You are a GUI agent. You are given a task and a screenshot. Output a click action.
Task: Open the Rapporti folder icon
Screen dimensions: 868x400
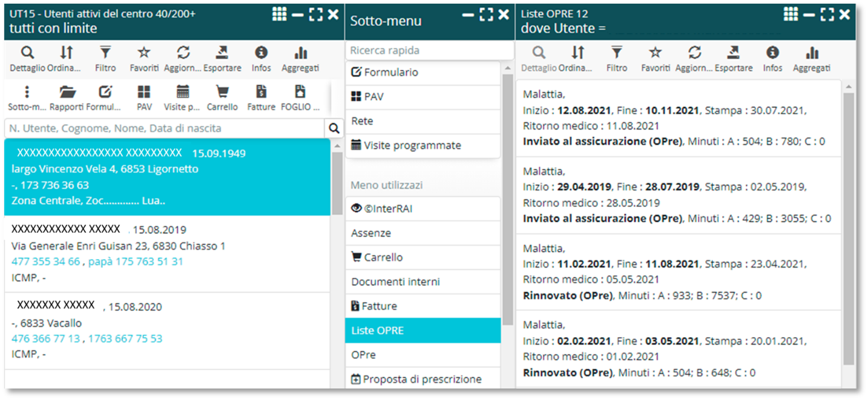67,92
